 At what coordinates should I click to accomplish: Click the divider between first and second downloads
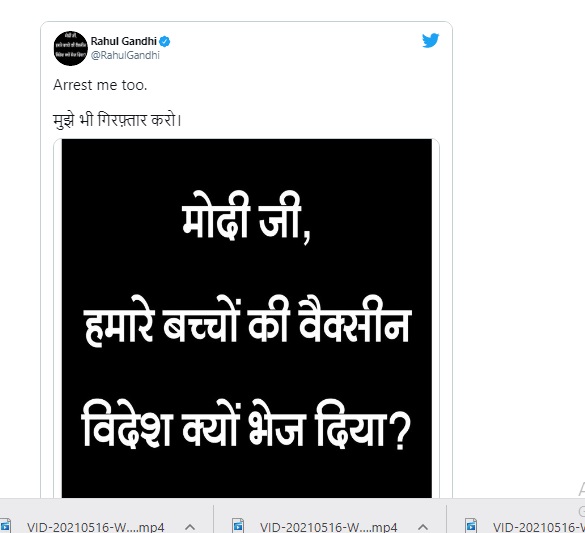click(214, 519)
